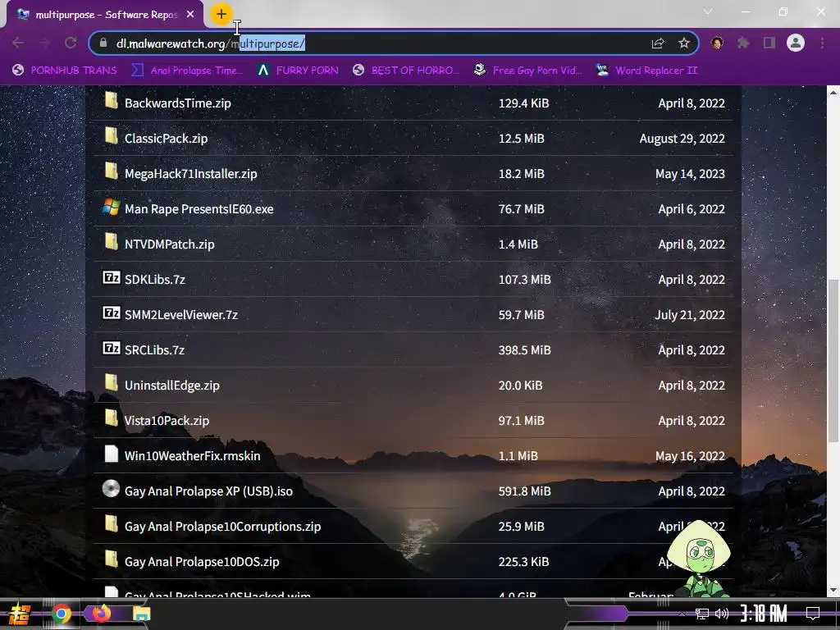Click the browser forward arrow
Viewport: 840px width, 630px height.
pyautogui.click(x=44, y=43)
